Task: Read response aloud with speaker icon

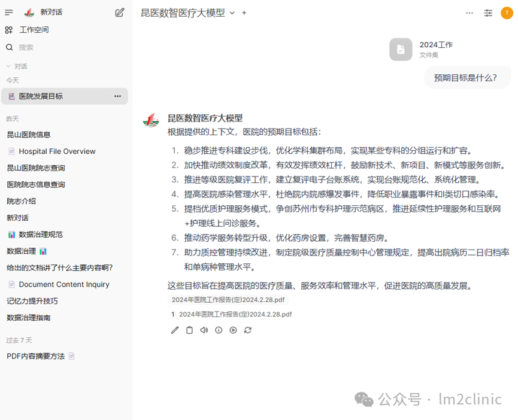Action: pyautogui.click(x=204, y=330)
